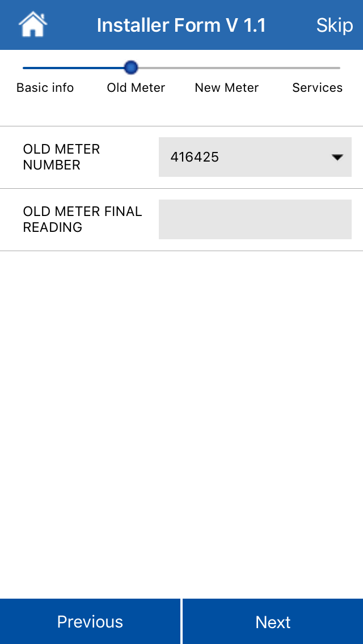Tap the home icon in header

pos(33,25)
